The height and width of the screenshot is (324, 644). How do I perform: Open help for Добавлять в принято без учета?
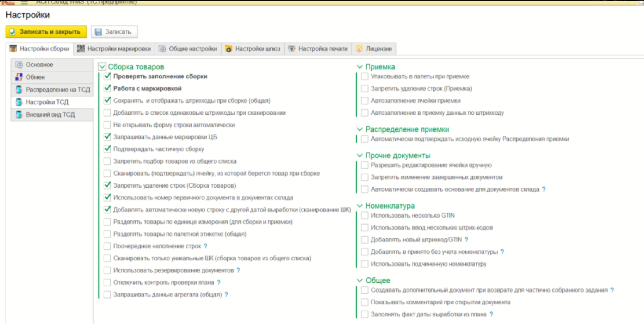click(502, 252)
